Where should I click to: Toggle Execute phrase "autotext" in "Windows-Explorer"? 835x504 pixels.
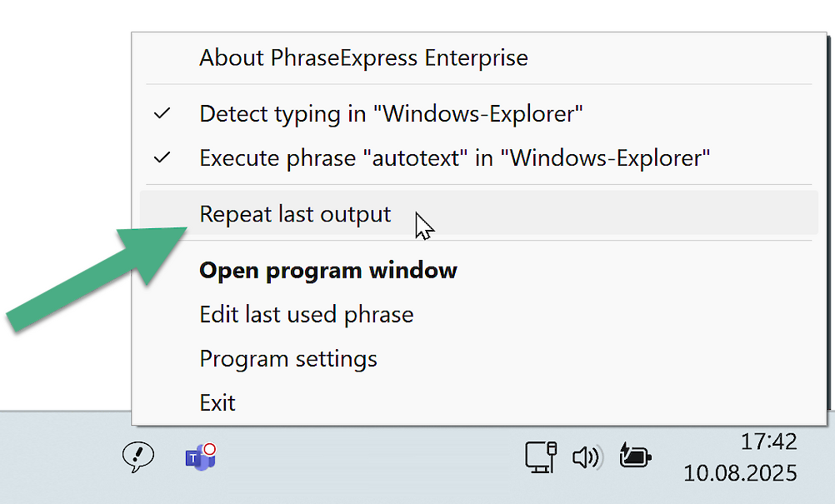click(454, 157)
